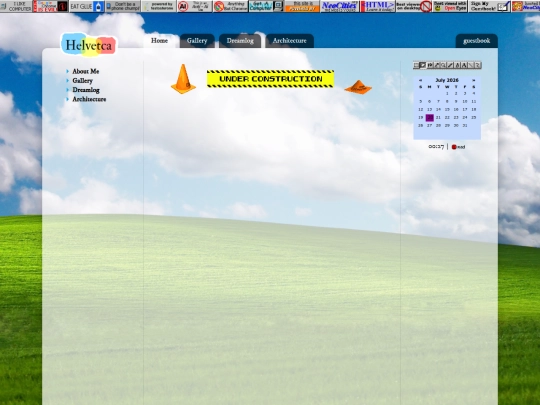Select July 31 in the calendar
This screenshot has width=540, height=405.
[465, 125]
